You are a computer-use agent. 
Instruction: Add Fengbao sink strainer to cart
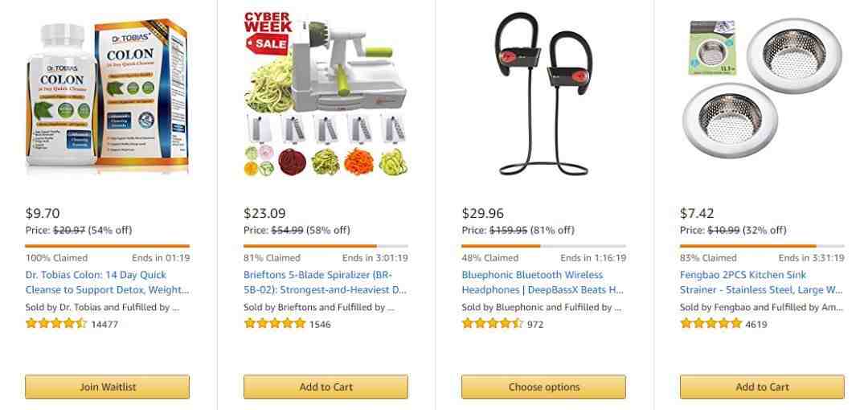(x=762, y=387)
